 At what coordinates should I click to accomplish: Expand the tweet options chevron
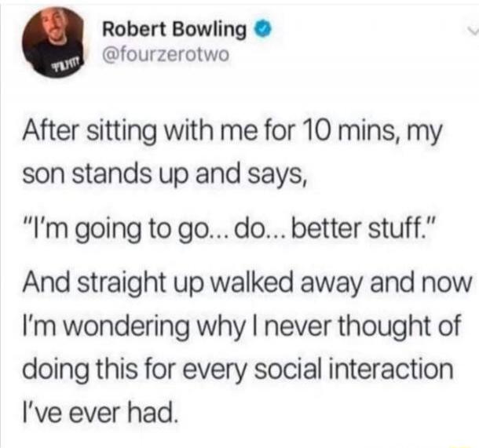click(474, 31)
